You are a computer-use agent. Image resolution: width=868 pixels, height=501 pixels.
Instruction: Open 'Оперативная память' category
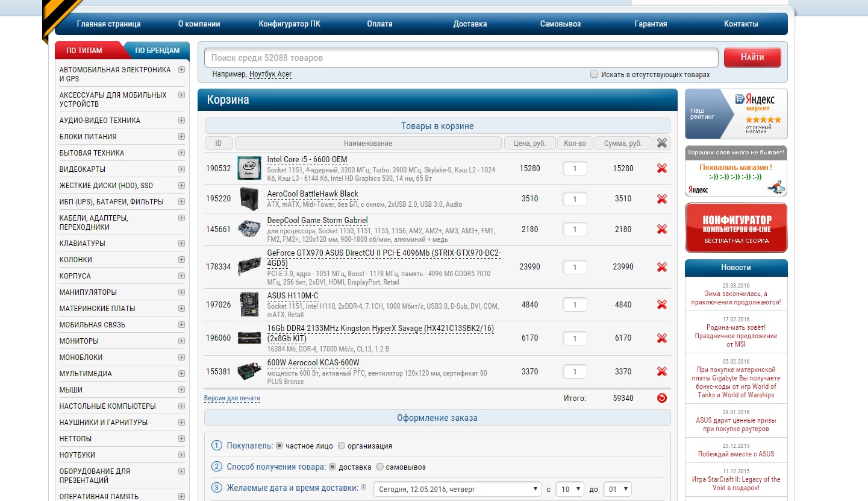(99, 497)
